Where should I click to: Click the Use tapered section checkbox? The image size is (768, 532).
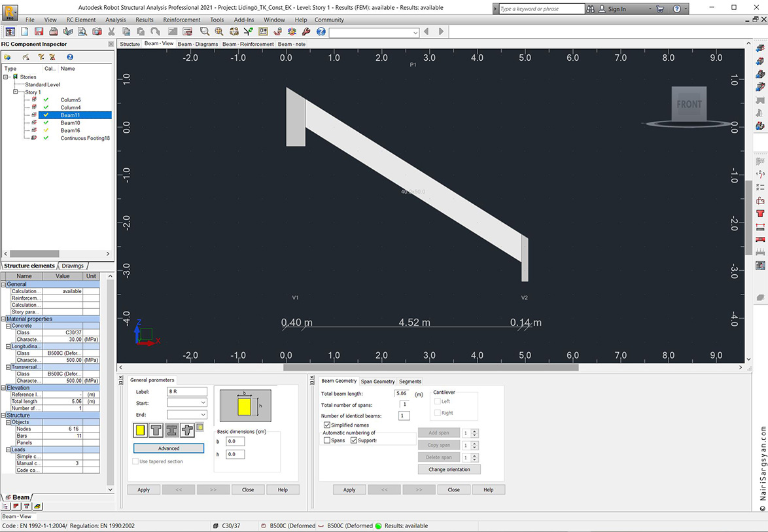pyautogui.click(x=135, y=461)
